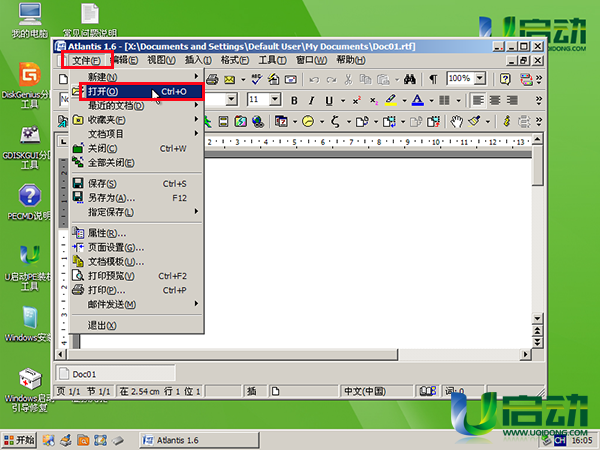Click the 开始 Start button
The image size is (600, 450).
click(19, 440)
